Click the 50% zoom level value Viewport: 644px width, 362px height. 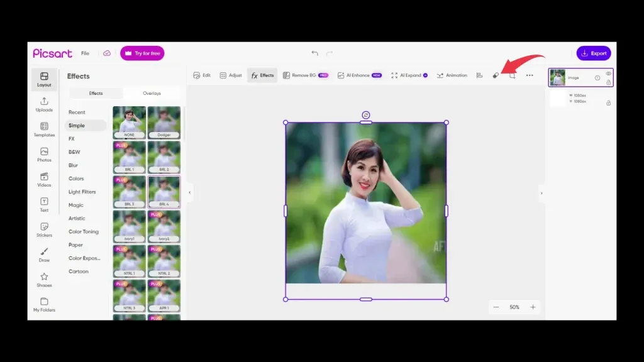[514, 307]
